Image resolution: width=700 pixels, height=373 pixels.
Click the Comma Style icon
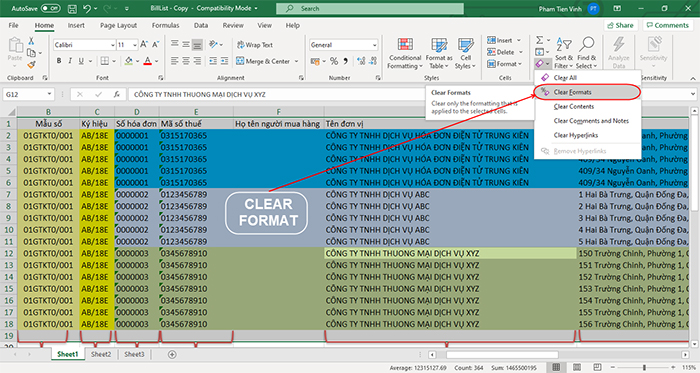[346, 61]
